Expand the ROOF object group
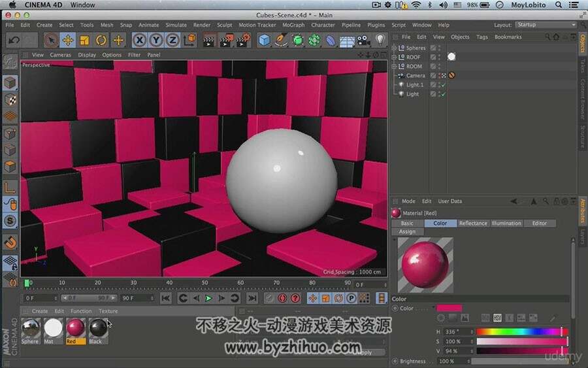588x368 pixels. (x=394, y=57)
